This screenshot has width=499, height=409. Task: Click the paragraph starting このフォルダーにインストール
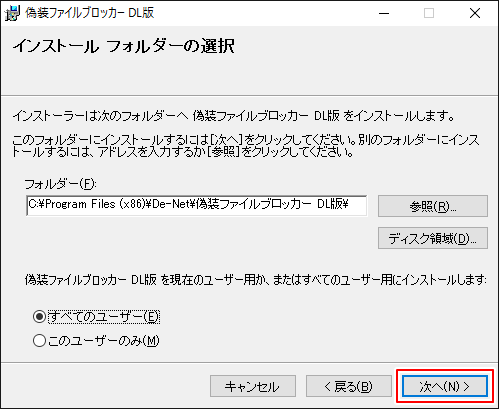click(x=246, y=146)
